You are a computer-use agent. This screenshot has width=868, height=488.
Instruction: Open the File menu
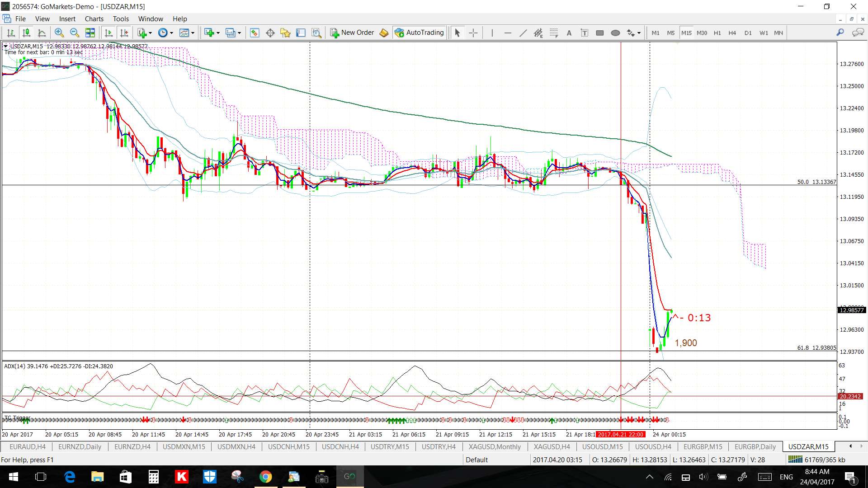(20, 19)
